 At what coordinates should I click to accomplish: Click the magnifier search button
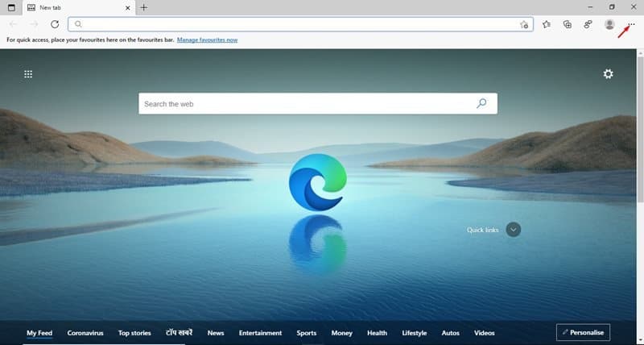click(481, 103)
